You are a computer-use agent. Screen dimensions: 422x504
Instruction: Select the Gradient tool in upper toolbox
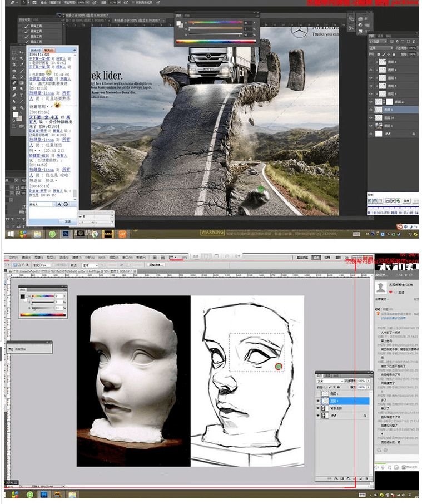coord(22,83)
